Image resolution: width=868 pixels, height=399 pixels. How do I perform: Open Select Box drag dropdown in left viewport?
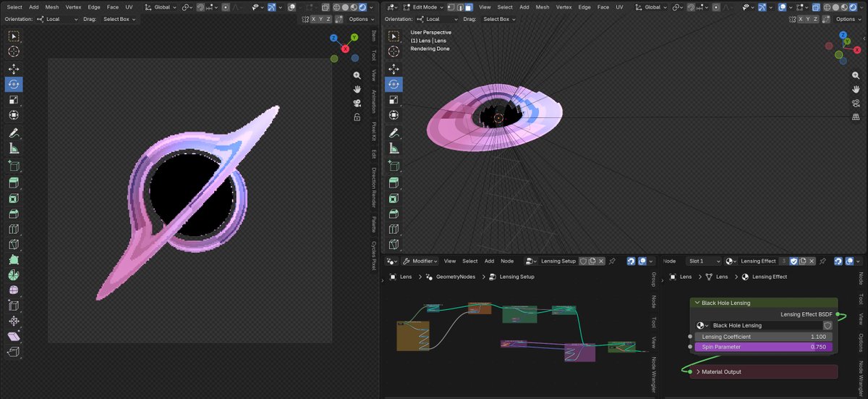(x=120, y=20)
